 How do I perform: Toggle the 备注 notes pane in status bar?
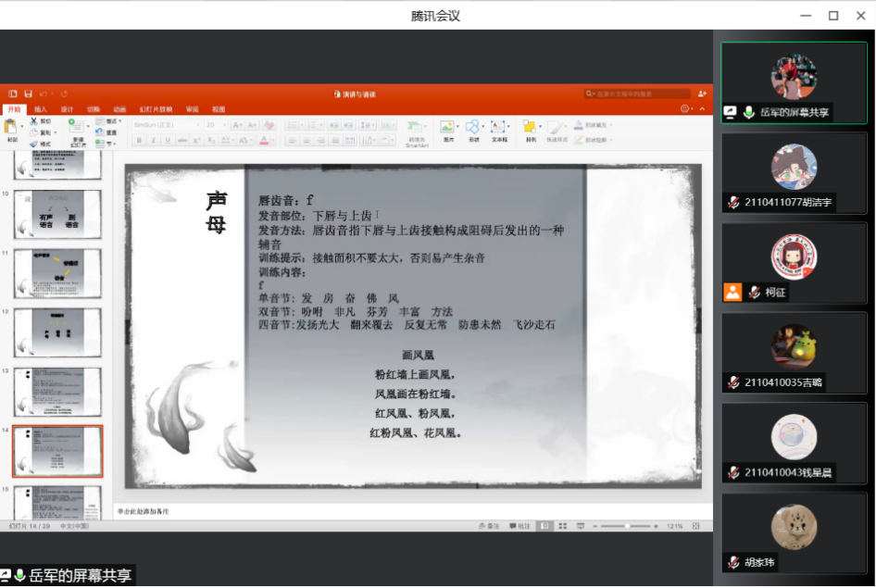click(x=487, y=526)
